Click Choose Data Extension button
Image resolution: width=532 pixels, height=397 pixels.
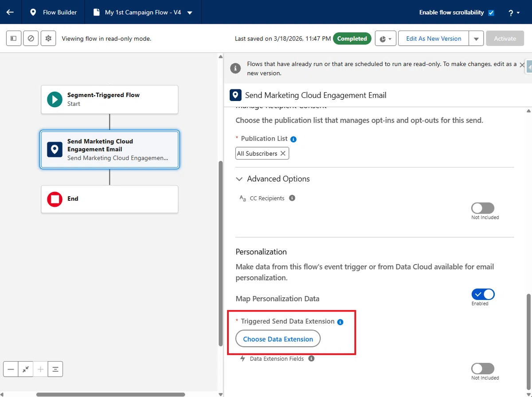(278, 339)
